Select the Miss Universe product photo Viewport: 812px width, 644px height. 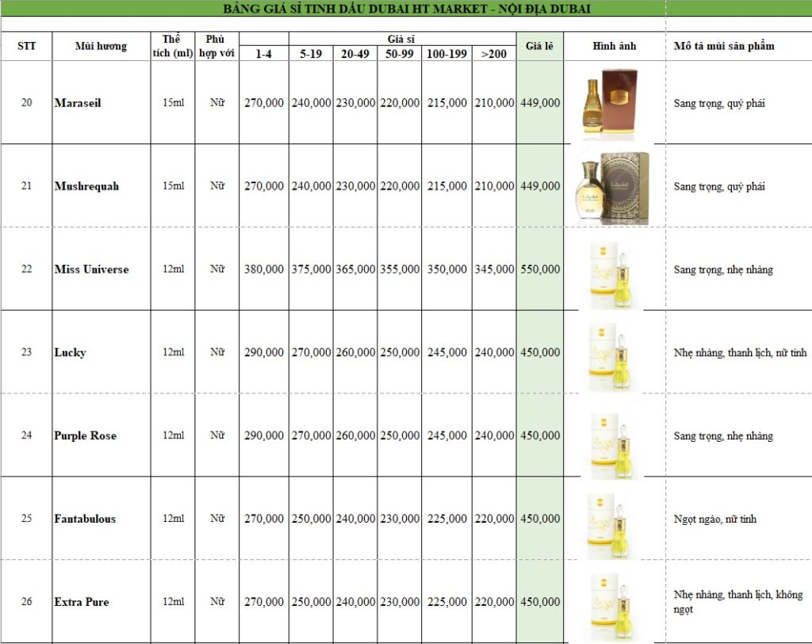pyautogui.click(x=614, y=270)
